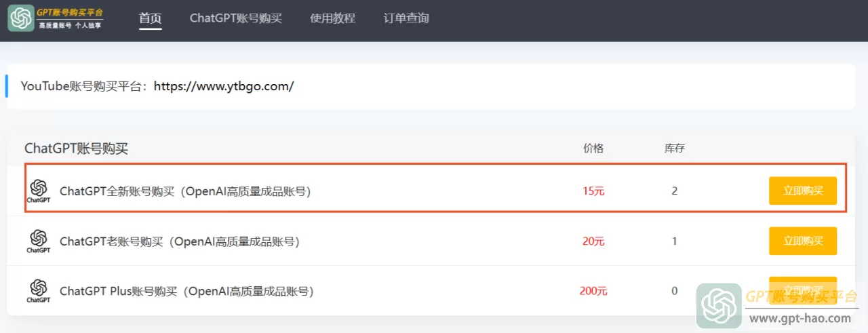
Task: Click the 200元 price text
Action: (x=593, y=292)
